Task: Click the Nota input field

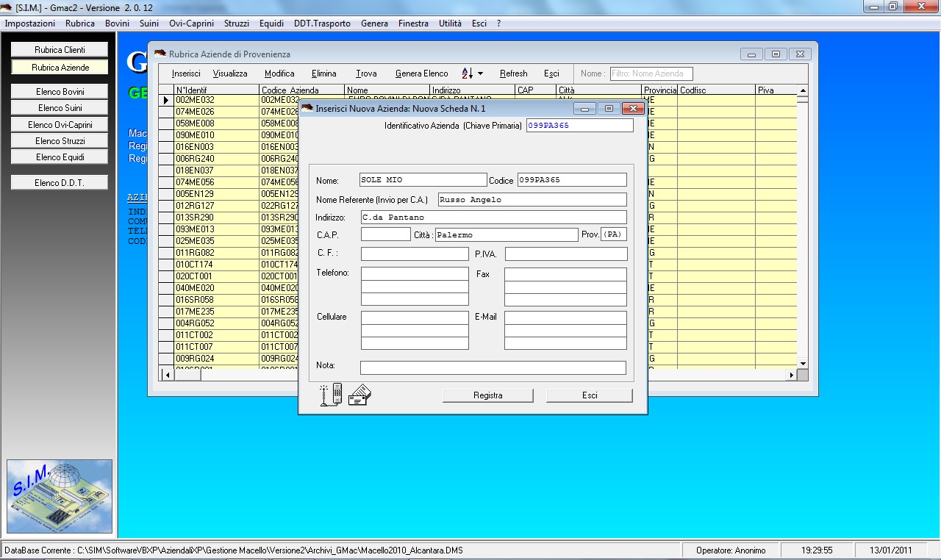Action: (493, 367)
